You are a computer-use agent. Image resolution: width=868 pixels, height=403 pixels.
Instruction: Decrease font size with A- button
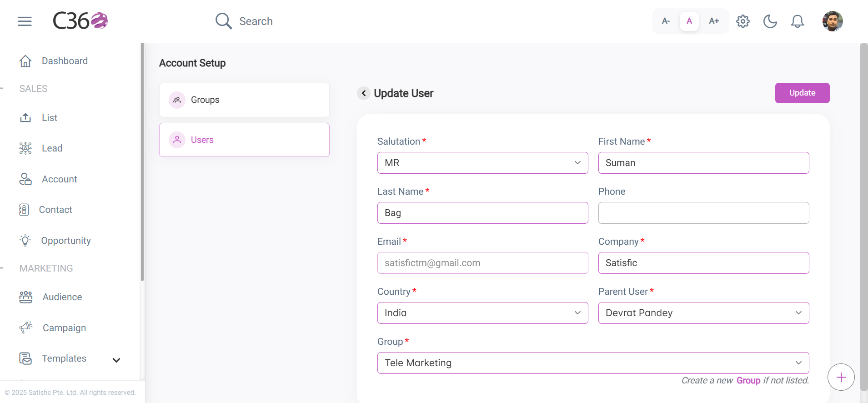666,21
